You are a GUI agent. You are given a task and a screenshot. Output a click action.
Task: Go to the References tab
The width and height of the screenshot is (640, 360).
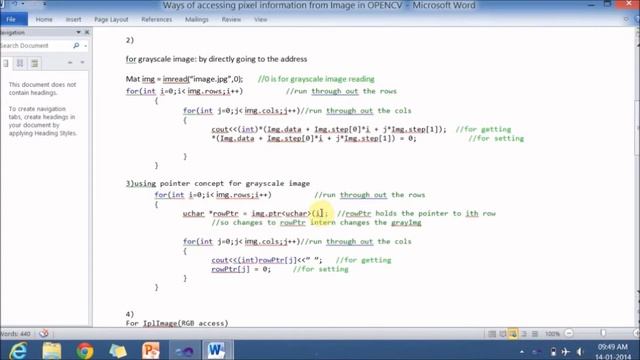coord(156,19)
